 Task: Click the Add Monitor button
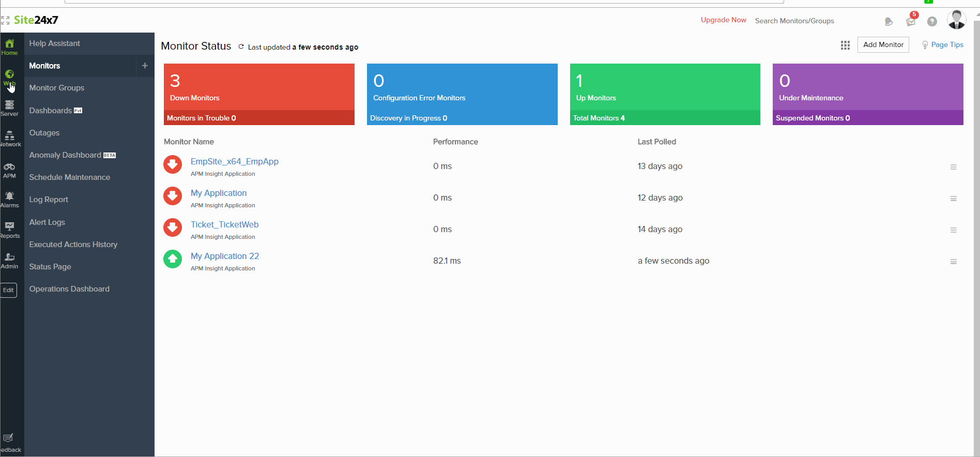tap(883, 44)
